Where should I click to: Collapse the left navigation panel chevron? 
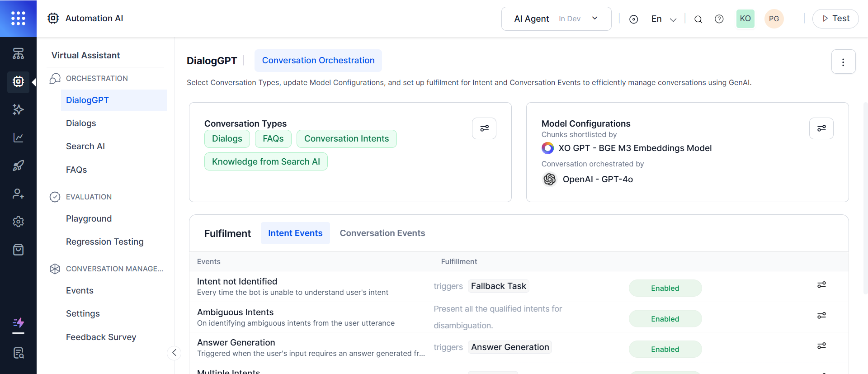point(174,352)
